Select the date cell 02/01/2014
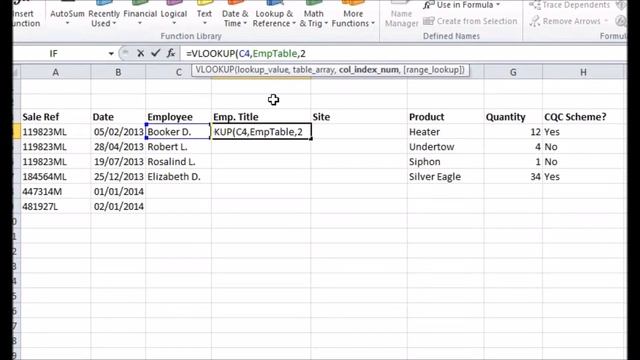640x360 pixels. 118,207
